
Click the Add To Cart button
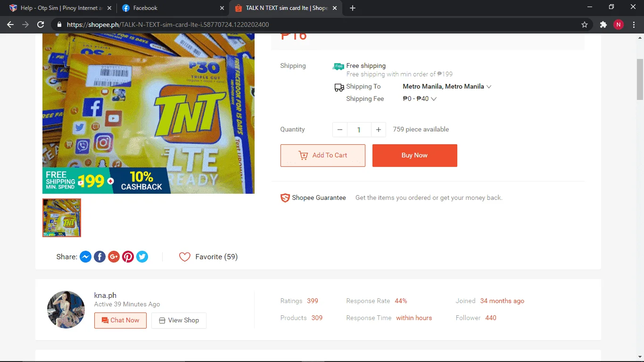323,156
